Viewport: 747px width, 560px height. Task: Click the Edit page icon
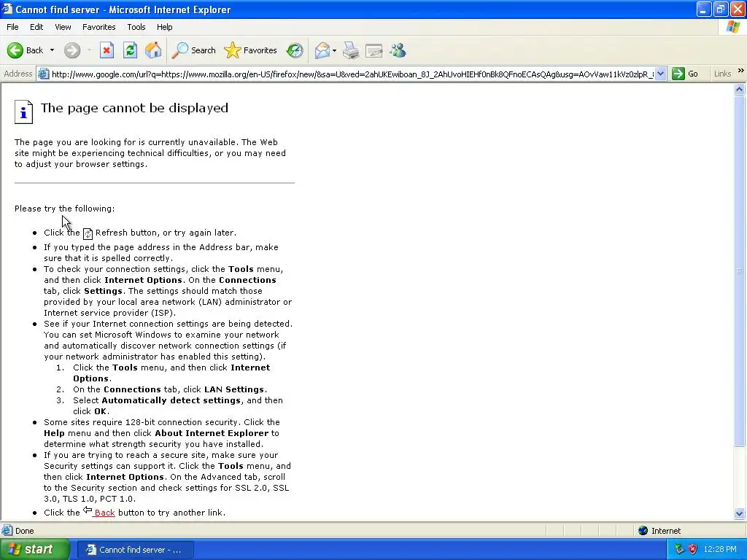click(x=374, y=50)
